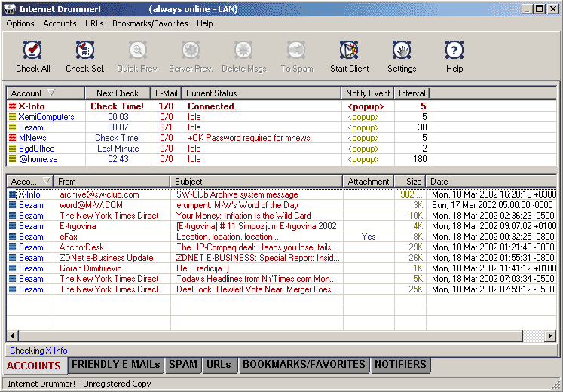Click the Server Prev. toolbar icon
The image size is (563, 392).
(191, 50)
